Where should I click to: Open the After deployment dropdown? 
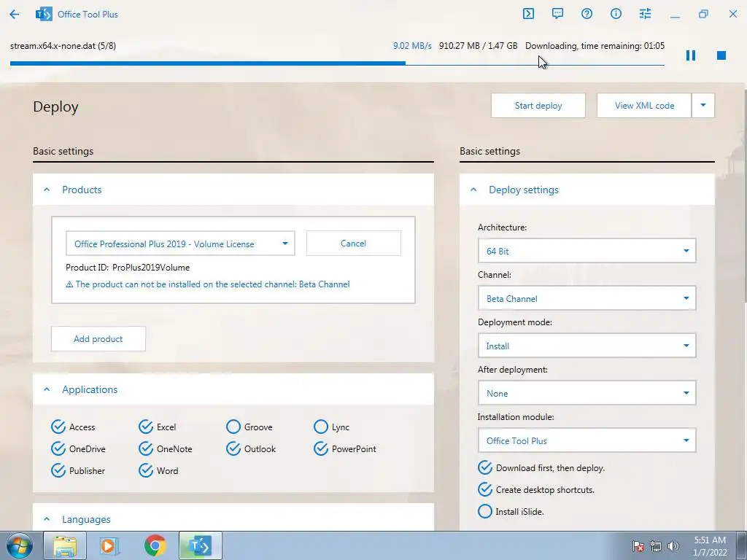587,393
